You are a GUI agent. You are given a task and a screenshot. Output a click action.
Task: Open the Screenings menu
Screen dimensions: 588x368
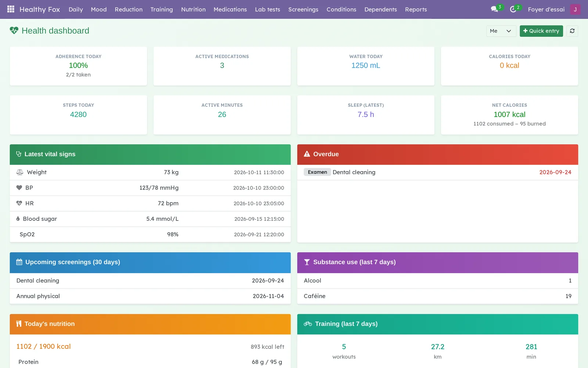tap(303, 9)
